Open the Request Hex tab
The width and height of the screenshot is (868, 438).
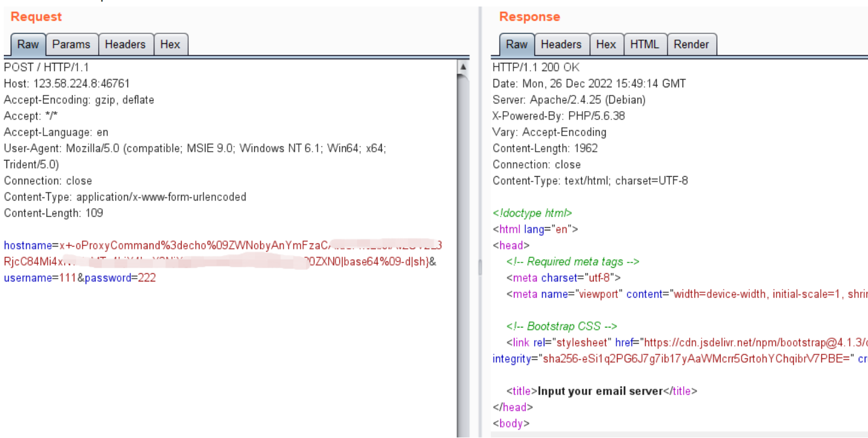170,44
